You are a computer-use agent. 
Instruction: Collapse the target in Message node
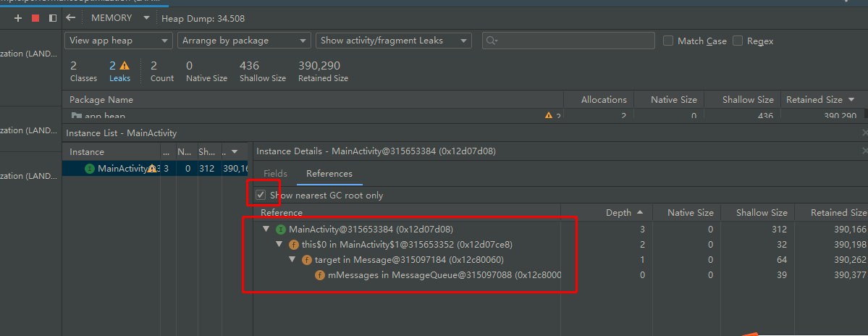pos(293,260)
